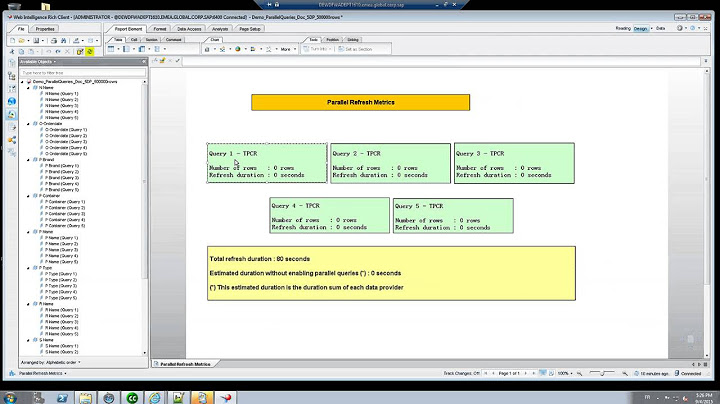Collapse the P Brand tree node

coord(28,160)
